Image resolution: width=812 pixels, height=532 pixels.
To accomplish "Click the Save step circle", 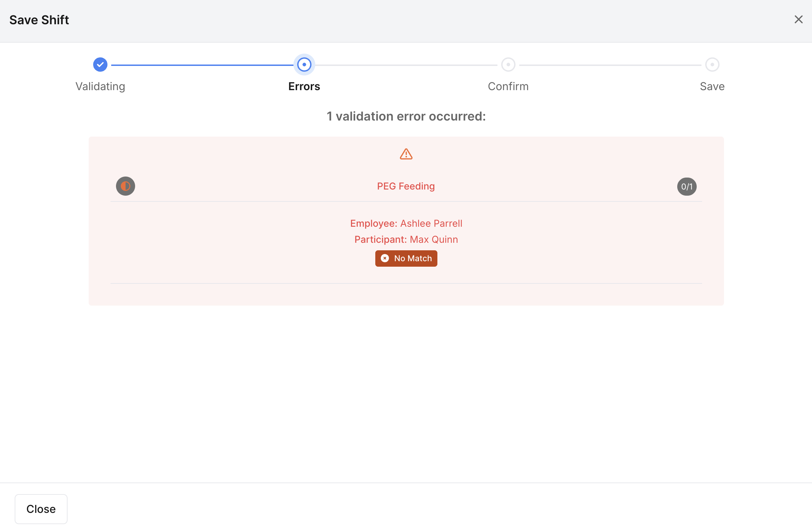I will tap(712, 65).
